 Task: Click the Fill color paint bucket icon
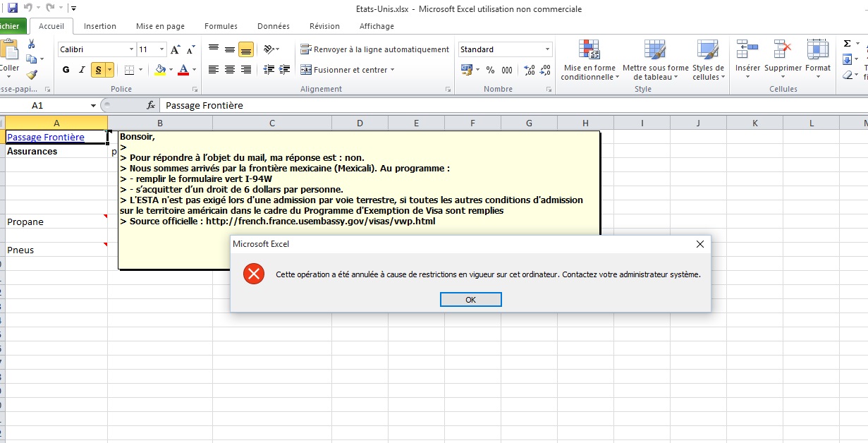coord(160,70)
